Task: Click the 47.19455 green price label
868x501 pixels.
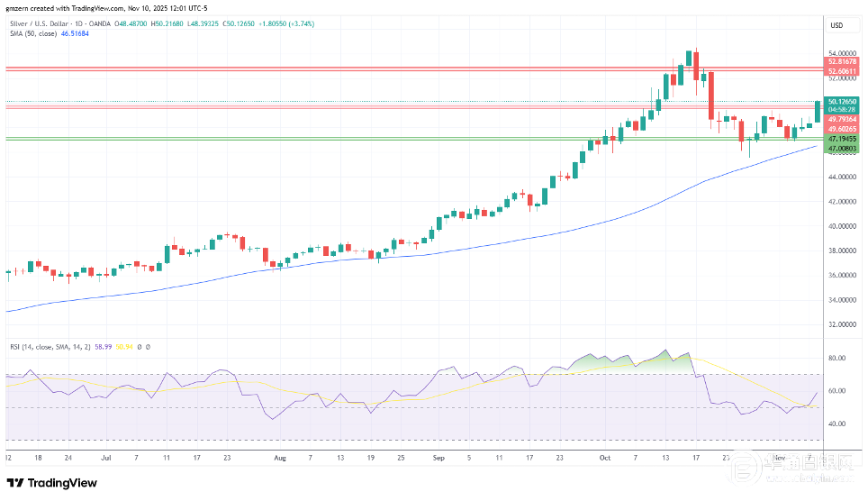Action: (x=842, y=140)
